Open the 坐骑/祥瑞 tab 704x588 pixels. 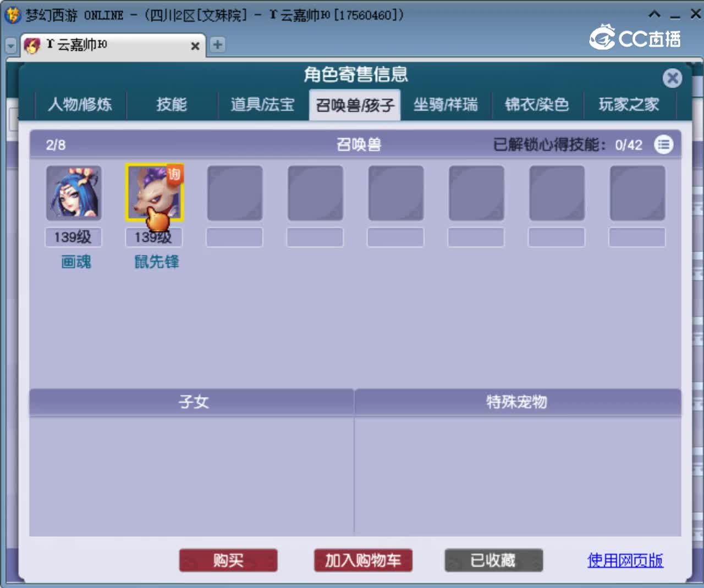coord(446,104)
